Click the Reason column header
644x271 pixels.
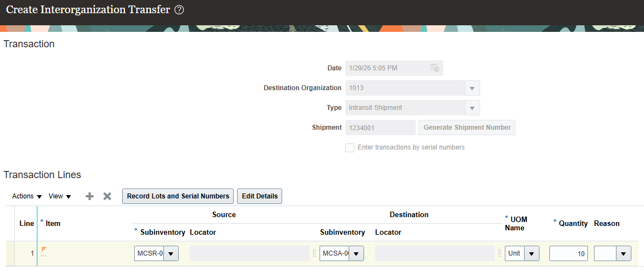tap(607, 223)
